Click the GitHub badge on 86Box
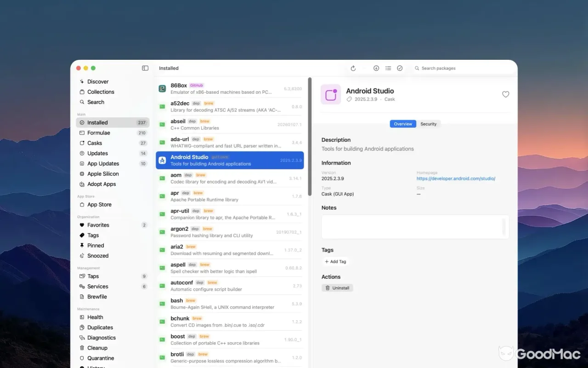The image size is (588, 368). coord(196,86)
